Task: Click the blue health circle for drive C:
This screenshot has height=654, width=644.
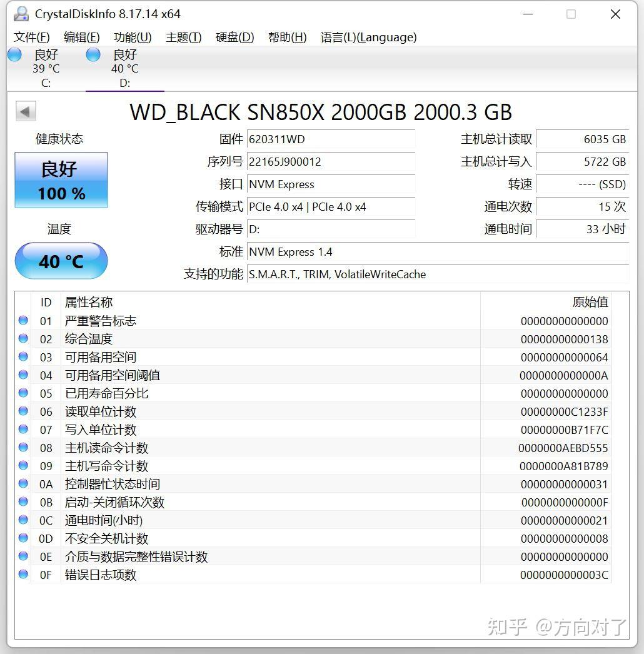Action: (x=14, y=54)
